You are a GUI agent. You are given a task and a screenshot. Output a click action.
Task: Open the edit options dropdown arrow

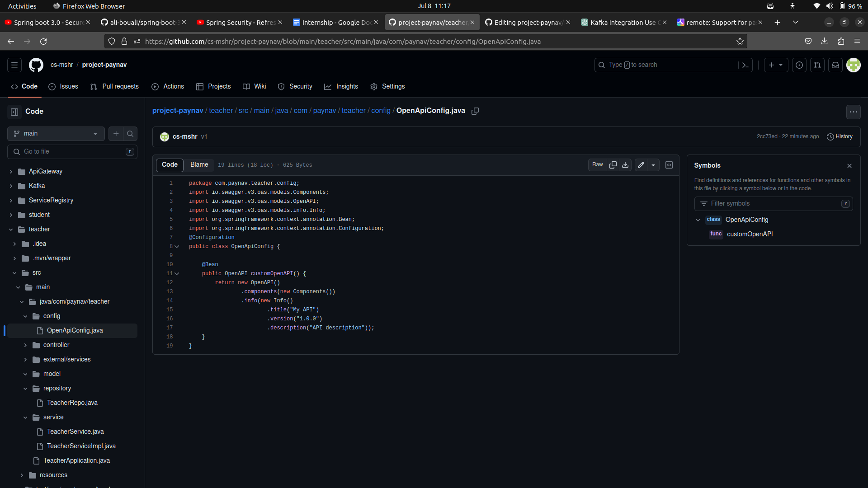click(654, 164)
